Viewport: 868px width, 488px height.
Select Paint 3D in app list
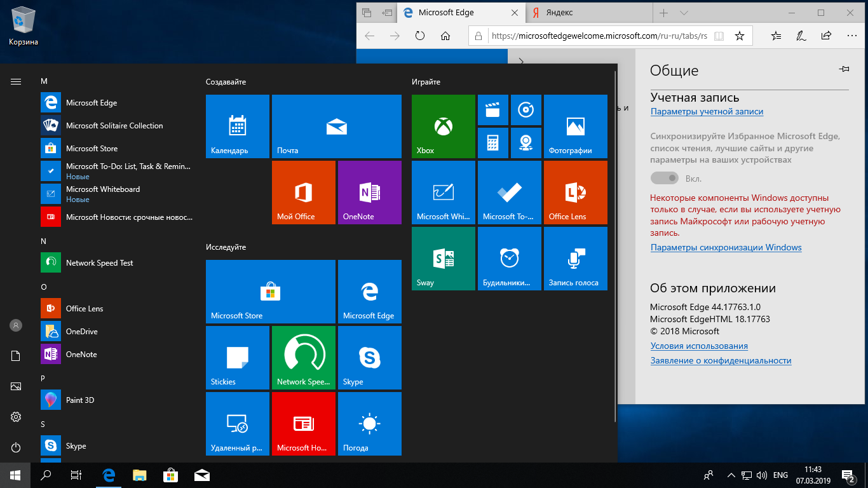pos(117,400)
